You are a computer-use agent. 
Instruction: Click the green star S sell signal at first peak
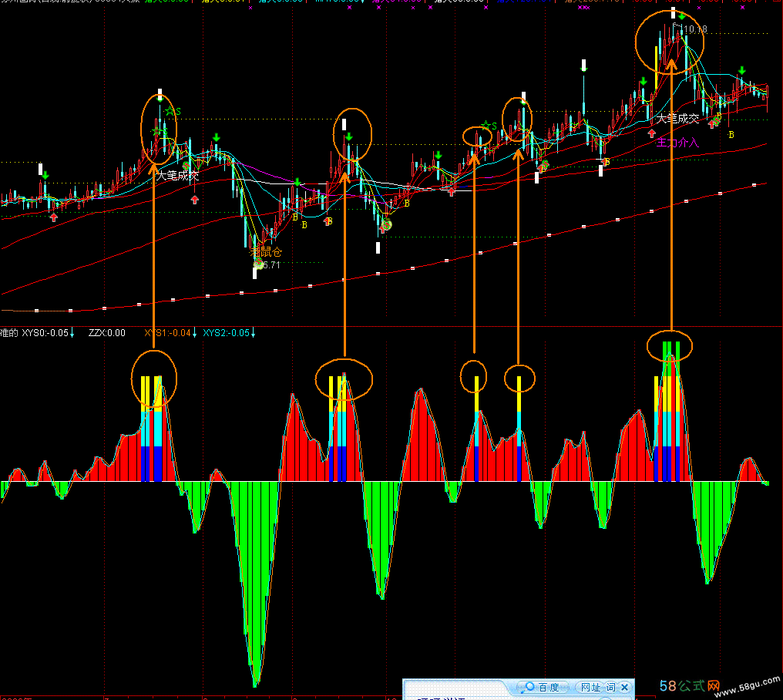click(171, 112)
